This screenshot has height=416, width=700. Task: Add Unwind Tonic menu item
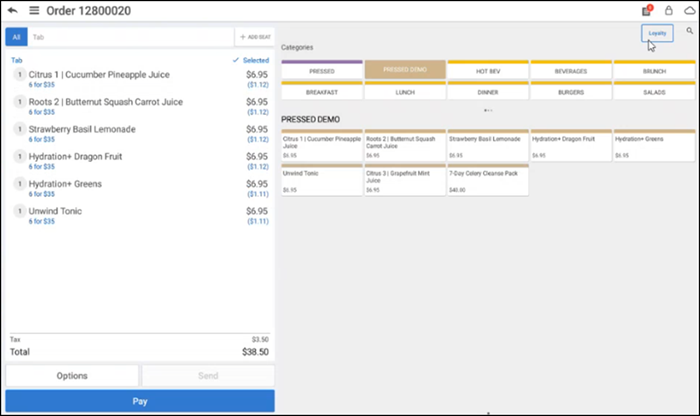click(x=322, y=180)
